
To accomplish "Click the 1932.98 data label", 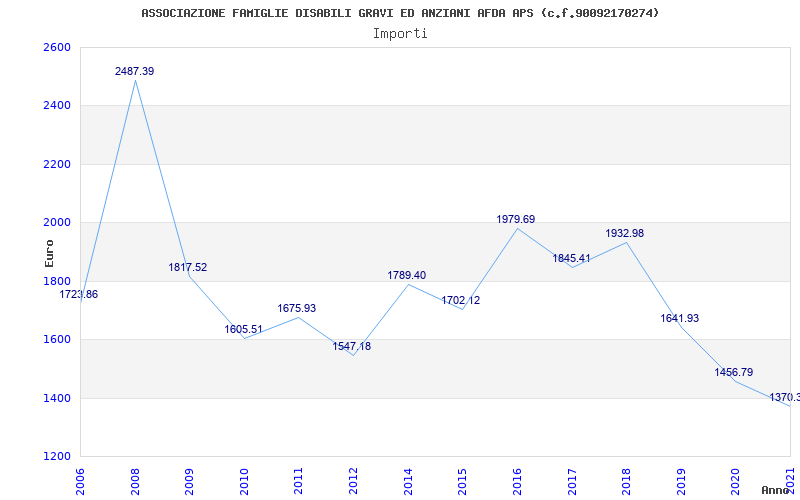I will [x=624, y=234].
